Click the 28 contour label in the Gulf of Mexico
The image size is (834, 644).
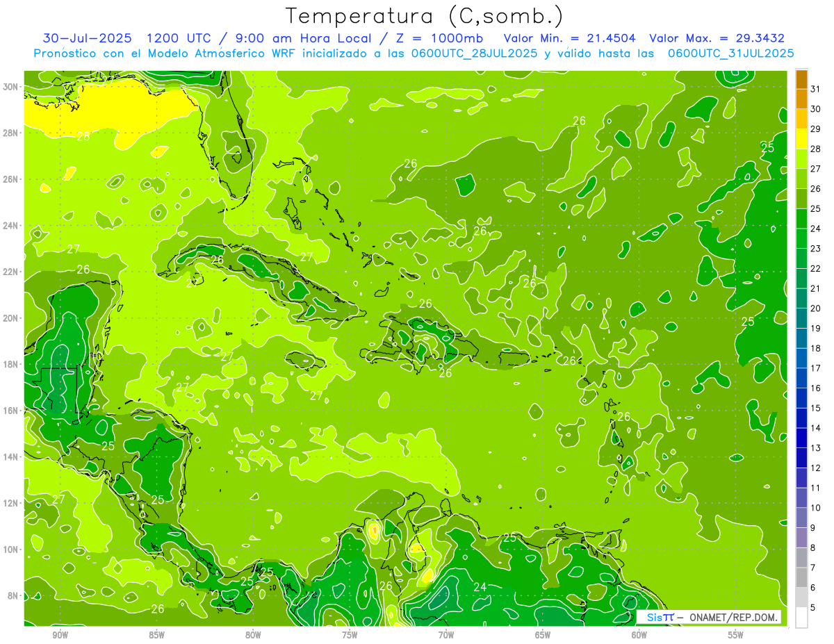[83, 136]
